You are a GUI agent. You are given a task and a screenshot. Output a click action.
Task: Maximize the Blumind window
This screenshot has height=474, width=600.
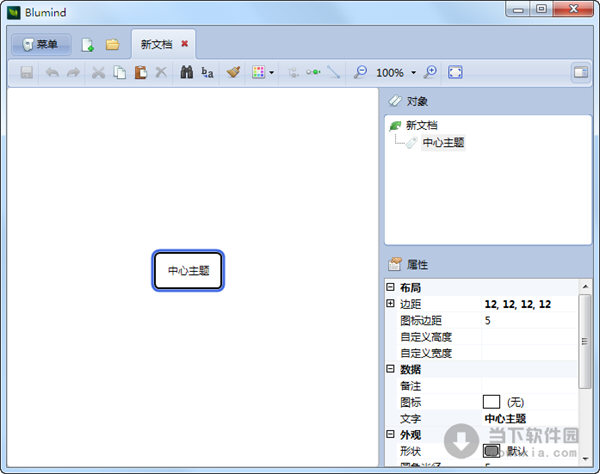point(541,9)
